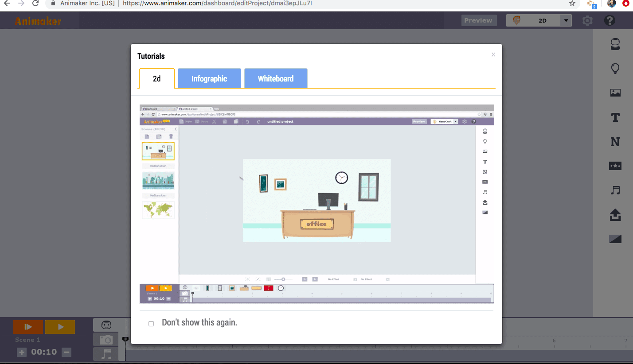Open the Characters library icon in sidebar

(615, 44)
